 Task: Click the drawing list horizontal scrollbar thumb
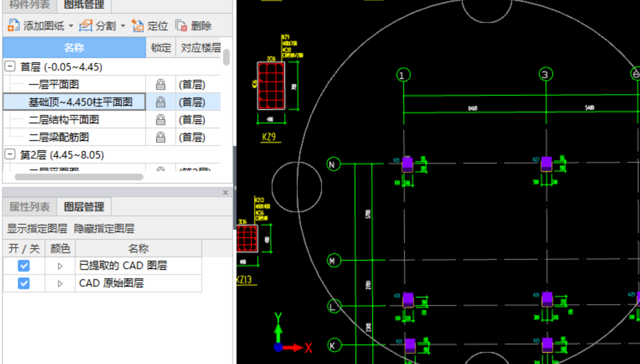coord(79,177)
